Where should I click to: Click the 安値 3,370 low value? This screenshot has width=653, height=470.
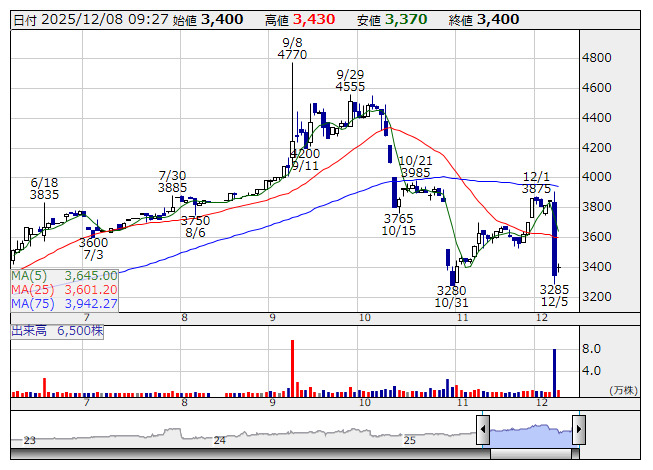click(x=392, y=20)
